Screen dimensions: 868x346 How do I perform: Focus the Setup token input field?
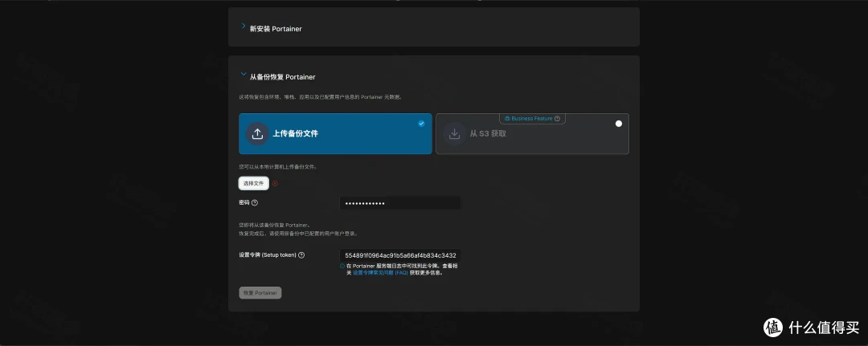[x=399, y=255]
